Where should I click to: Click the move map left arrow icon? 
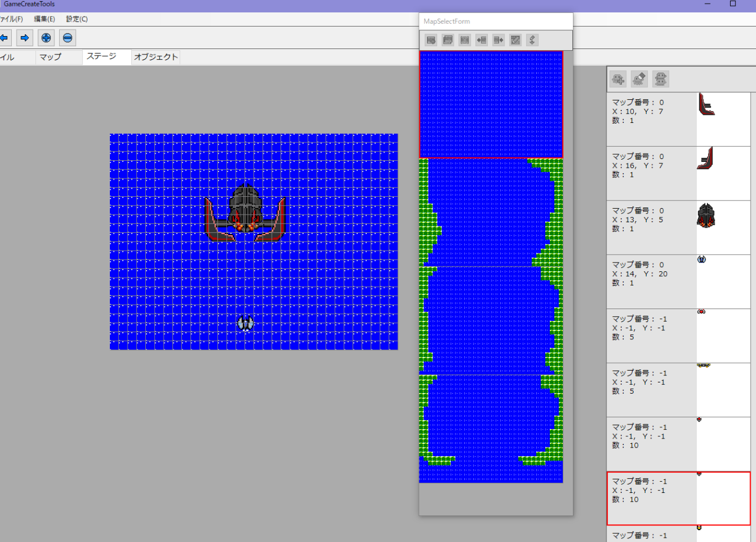click(x=481, y=40)
